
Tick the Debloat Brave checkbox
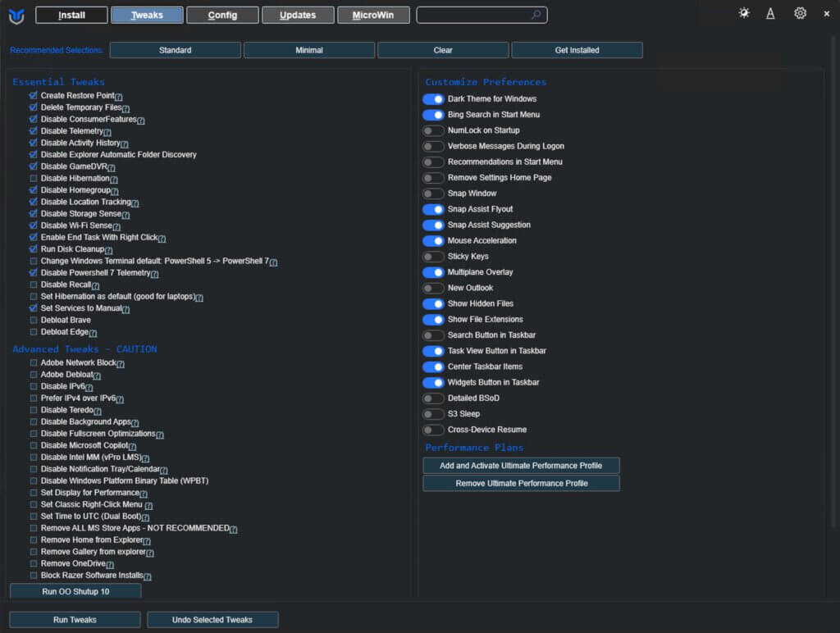tap(33, 321)
